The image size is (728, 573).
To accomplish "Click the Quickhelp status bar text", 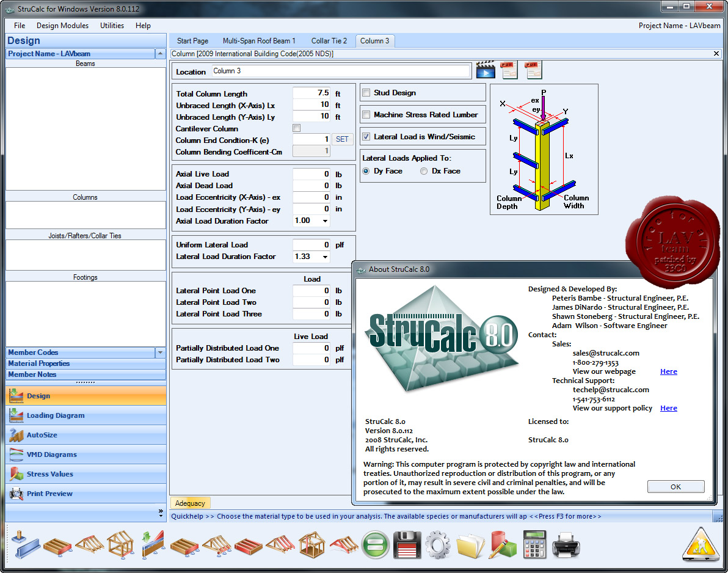I will (386, 516).
